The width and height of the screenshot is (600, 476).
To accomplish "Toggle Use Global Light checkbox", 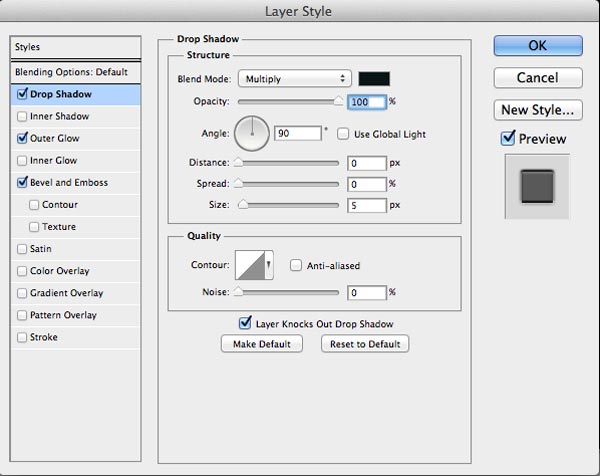I will click(x=343, y=133).
